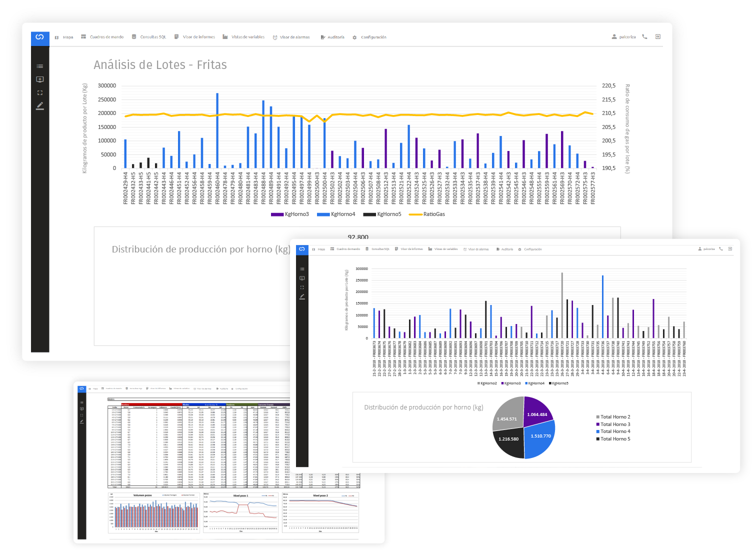This screenshot has width=756, height=555.
Task: Open Configuración in the Análisis de Lotes window
Action: coord(369,37)
